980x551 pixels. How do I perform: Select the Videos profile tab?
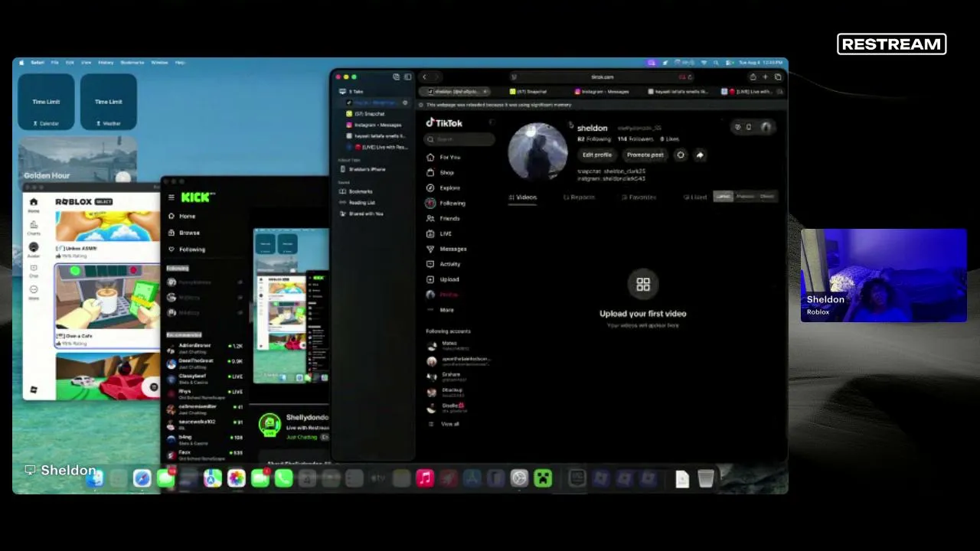click(x=524, y=197)
